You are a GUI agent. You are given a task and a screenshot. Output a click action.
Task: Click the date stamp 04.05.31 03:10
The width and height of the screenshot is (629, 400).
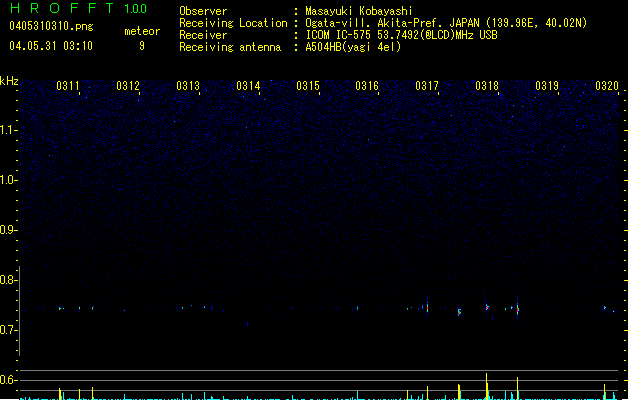coord(51,46)
